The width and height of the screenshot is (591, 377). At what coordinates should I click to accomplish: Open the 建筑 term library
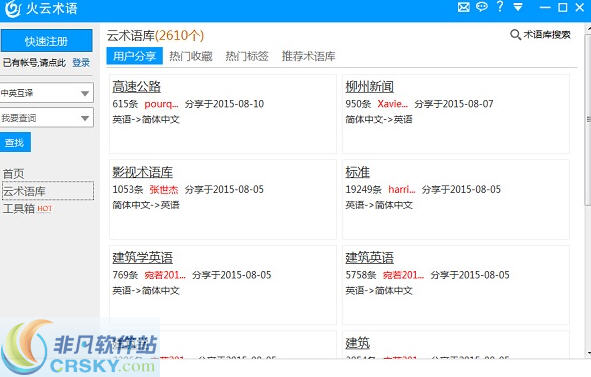click(x=357, y=343)
